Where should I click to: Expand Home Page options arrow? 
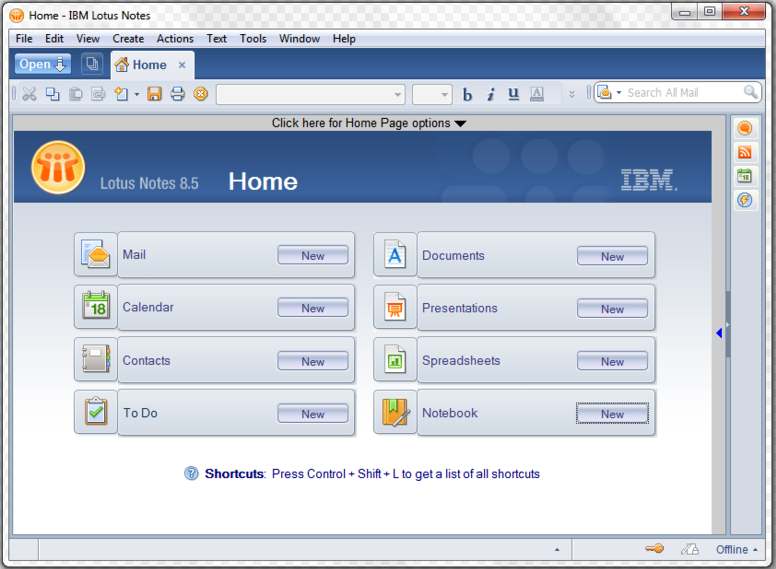460,124
